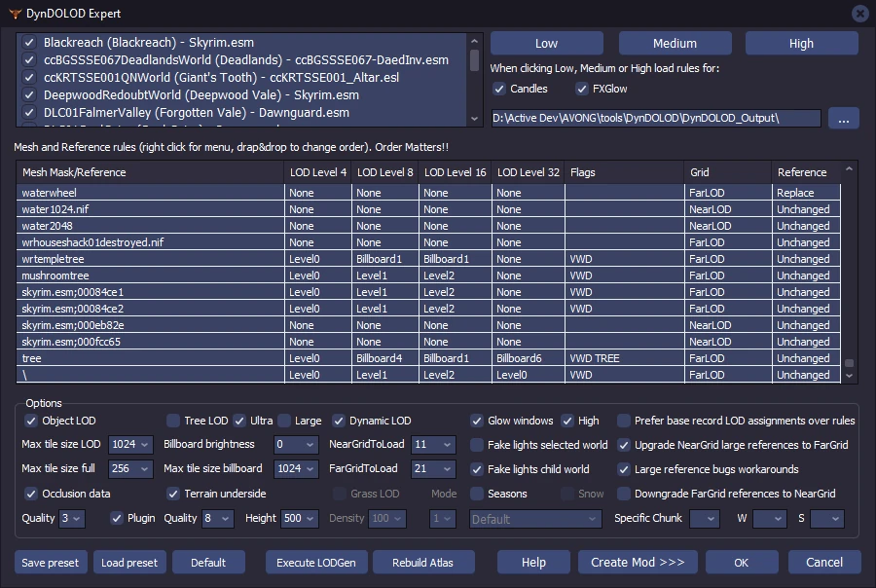Click Billboard4 cell in tree row
Screen dimensions: 876x588
(x=384, y=358)
